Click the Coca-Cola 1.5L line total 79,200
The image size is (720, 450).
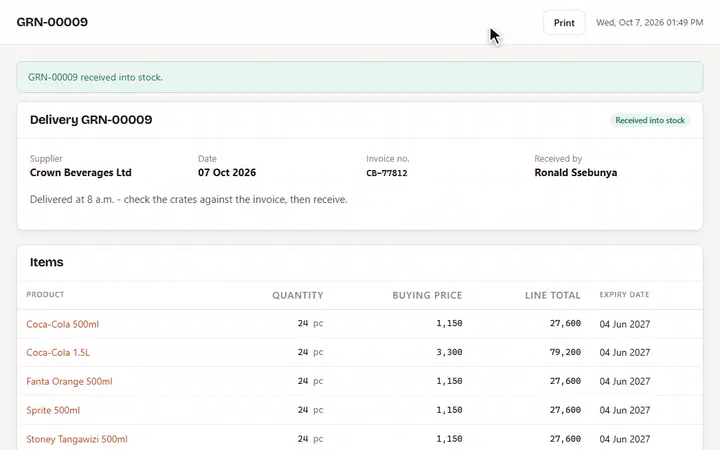tap(565, 352)
